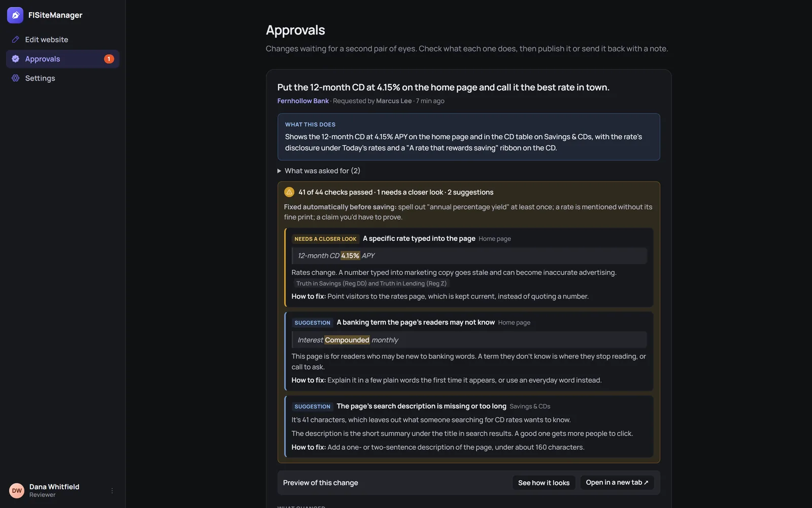Screen dimensions: 812x508
Task: Click the Approvals shield icon
Action: pos(16,59)
